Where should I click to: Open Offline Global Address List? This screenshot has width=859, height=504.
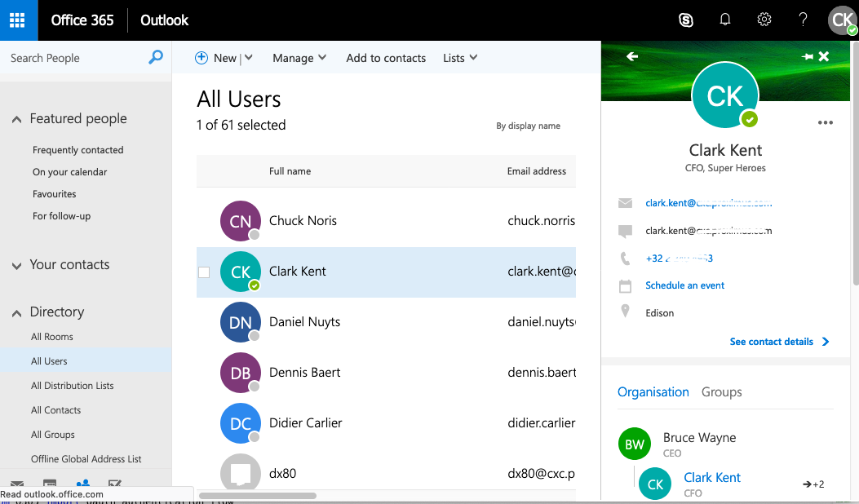(x=86, y=459)
